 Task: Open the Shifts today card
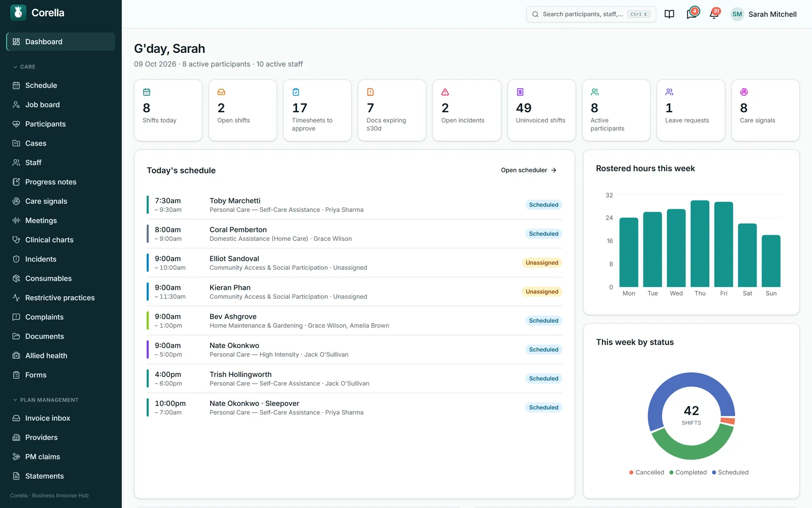click(168, 110)
